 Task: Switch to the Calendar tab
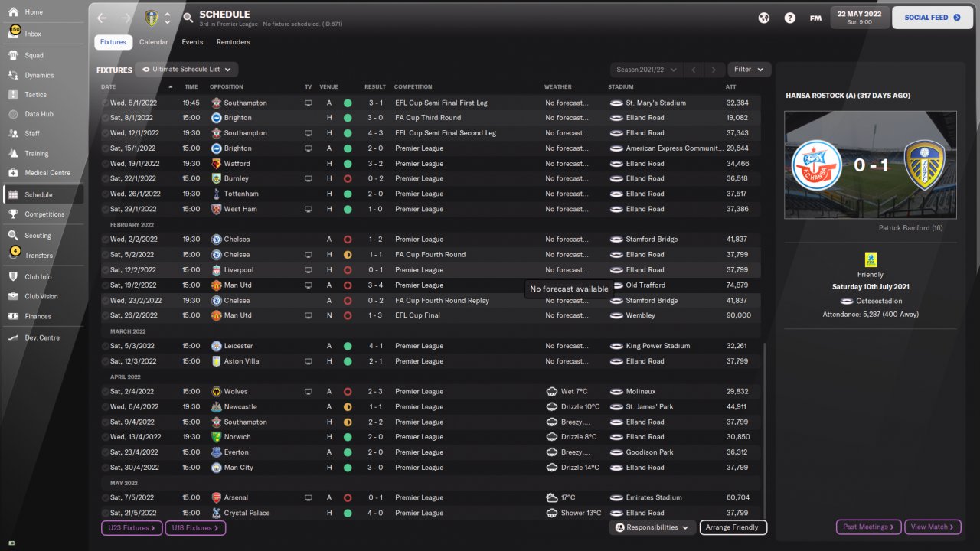(x=153, y=42)
